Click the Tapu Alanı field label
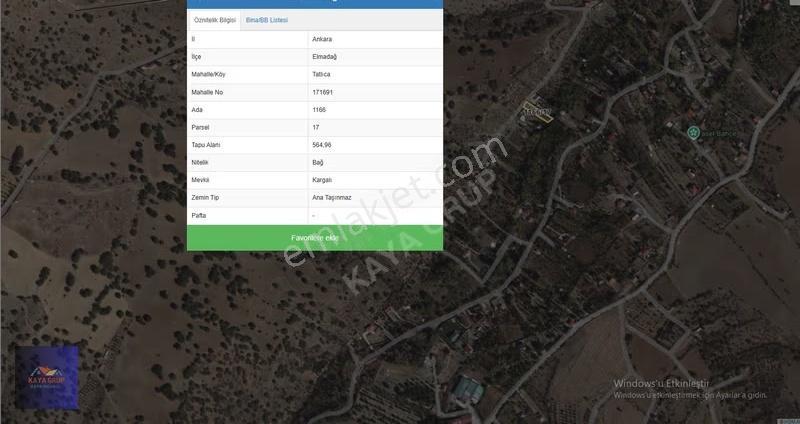 coord(206,145)
